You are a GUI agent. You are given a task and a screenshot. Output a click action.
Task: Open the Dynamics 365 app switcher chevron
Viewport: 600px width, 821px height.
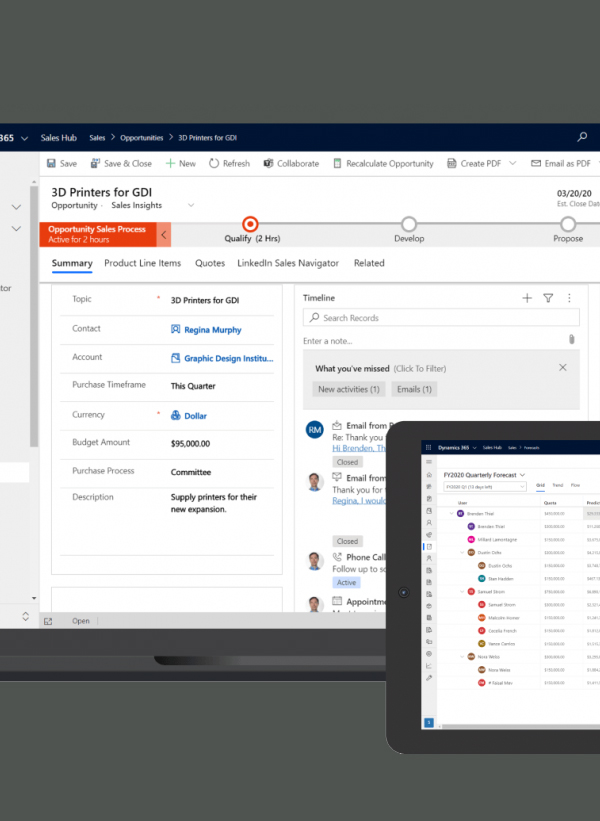(x=24, y=138)
